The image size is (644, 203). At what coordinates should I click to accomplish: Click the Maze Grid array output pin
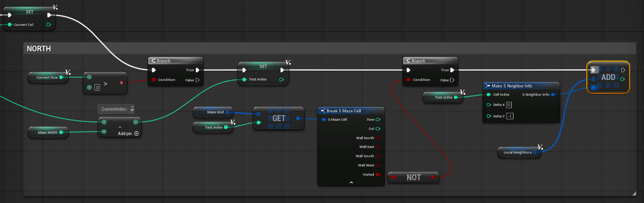227,112
